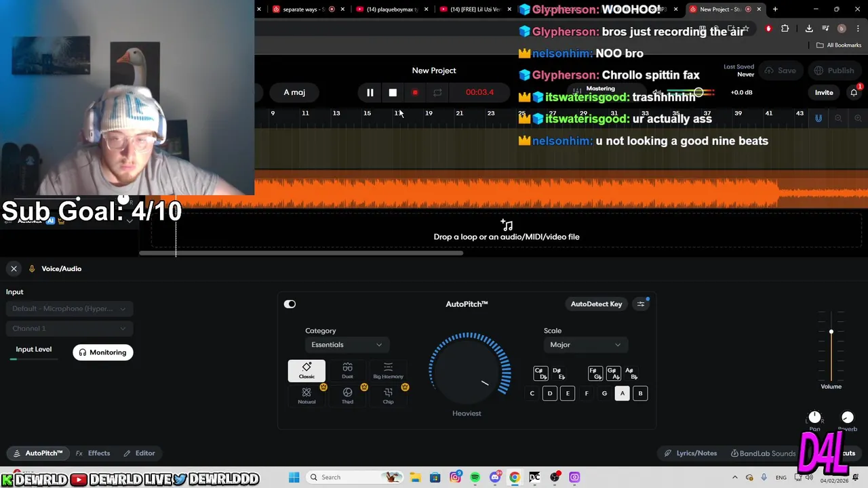The height and width of the screenshot is (488, 868).
Task: Open the A maj key selector
Action: tap(294, 92)
